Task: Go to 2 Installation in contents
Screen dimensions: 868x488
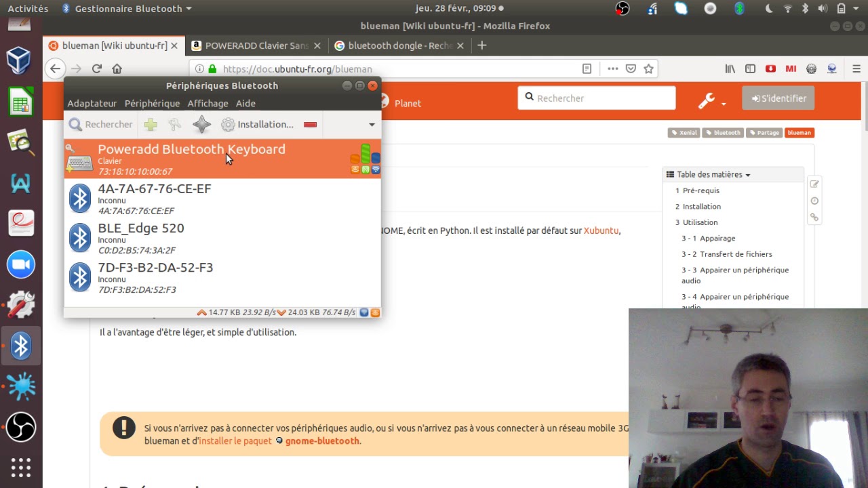Action: pos(698,207)
